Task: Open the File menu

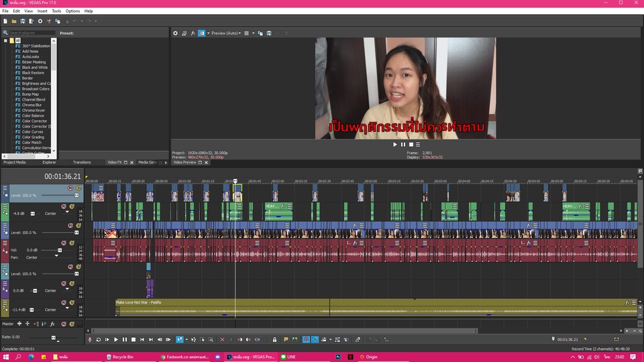Action: pos(5,11)
